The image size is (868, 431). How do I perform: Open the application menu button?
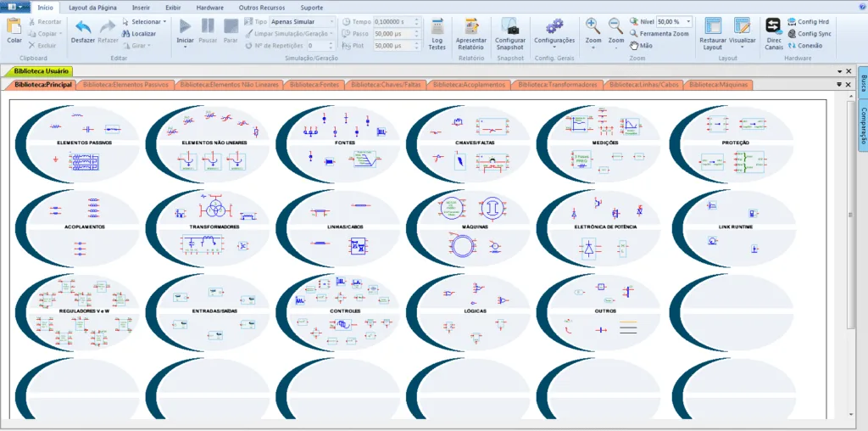(x=15, y=7)
